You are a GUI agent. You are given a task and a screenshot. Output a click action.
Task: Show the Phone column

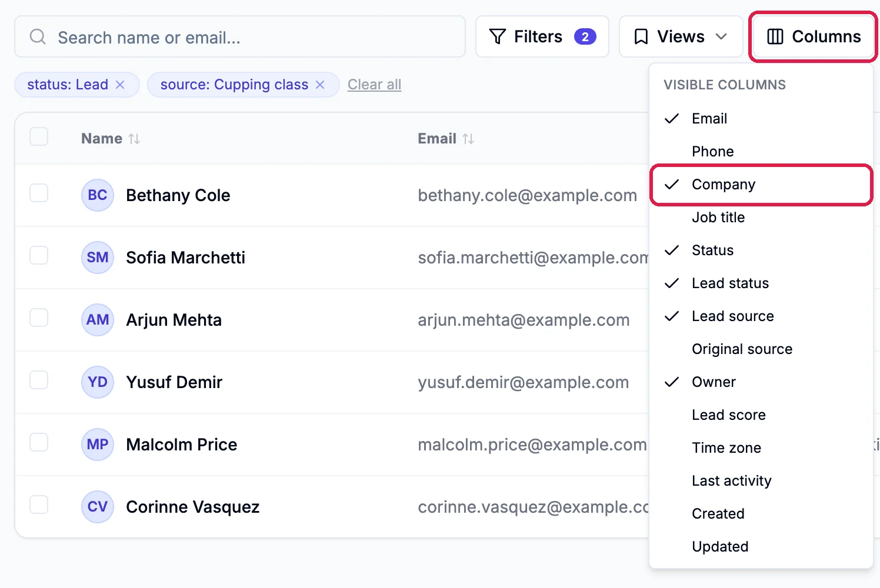(761, 152)
